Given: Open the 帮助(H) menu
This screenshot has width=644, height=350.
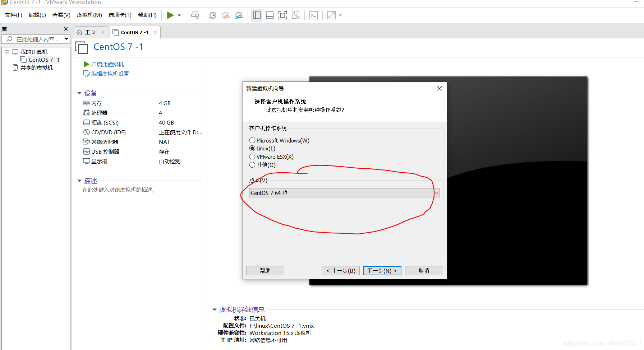Looking at the screenshot, I should (147, 15).
